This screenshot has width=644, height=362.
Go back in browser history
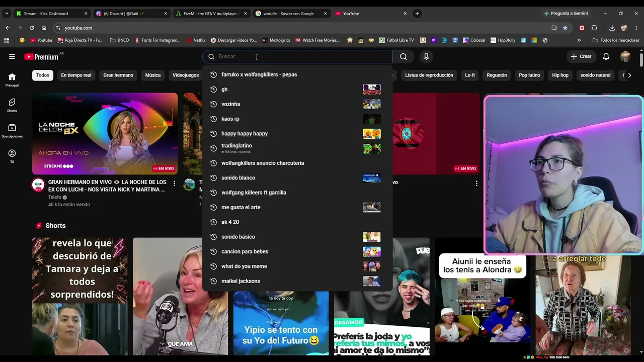coord(8,28)
